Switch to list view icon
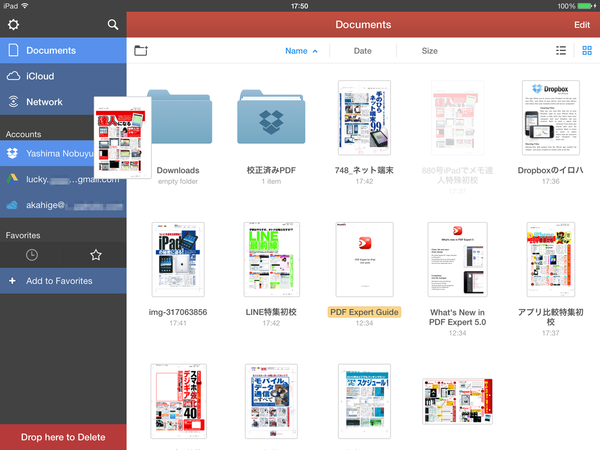This screenshot has height=450, width=600. (x=561, y=51)
